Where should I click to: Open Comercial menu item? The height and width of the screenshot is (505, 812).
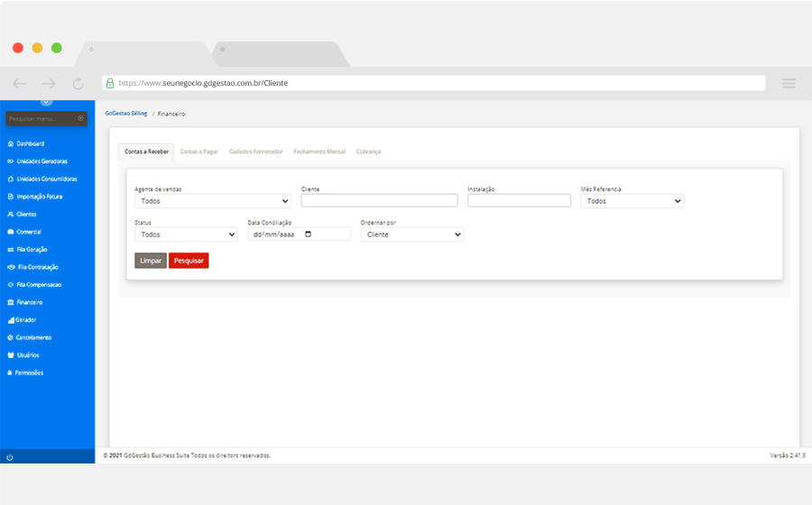click(29, 232)
